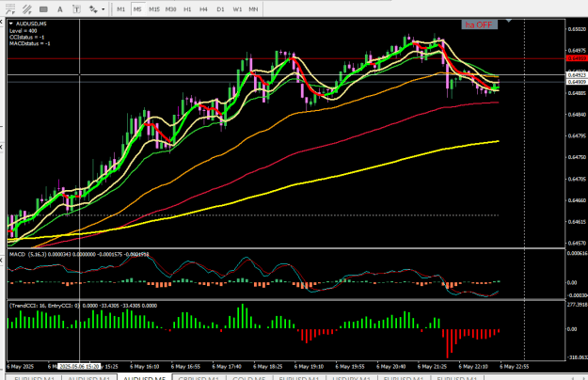The image size is (588, 380).
Task: Click the 277.3918 TrendCCI scale value
Action: (x=577, y=305)
